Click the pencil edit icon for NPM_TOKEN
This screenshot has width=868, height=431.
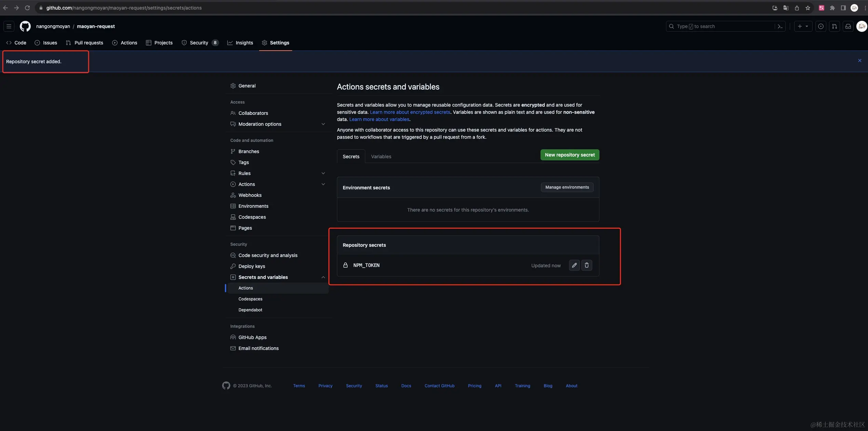(x=574, y=265)
